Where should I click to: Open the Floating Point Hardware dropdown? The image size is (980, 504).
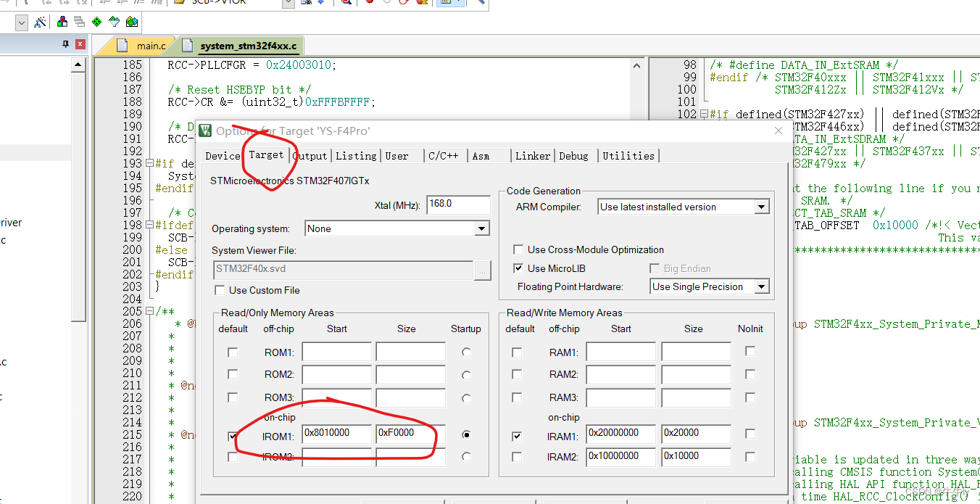click(762, 286)
